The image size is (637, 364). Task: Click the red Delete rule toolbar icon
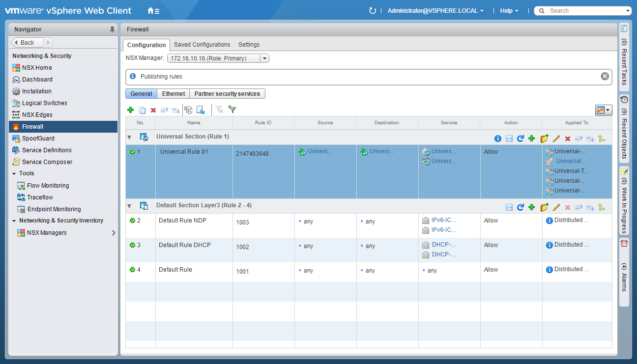153,110
